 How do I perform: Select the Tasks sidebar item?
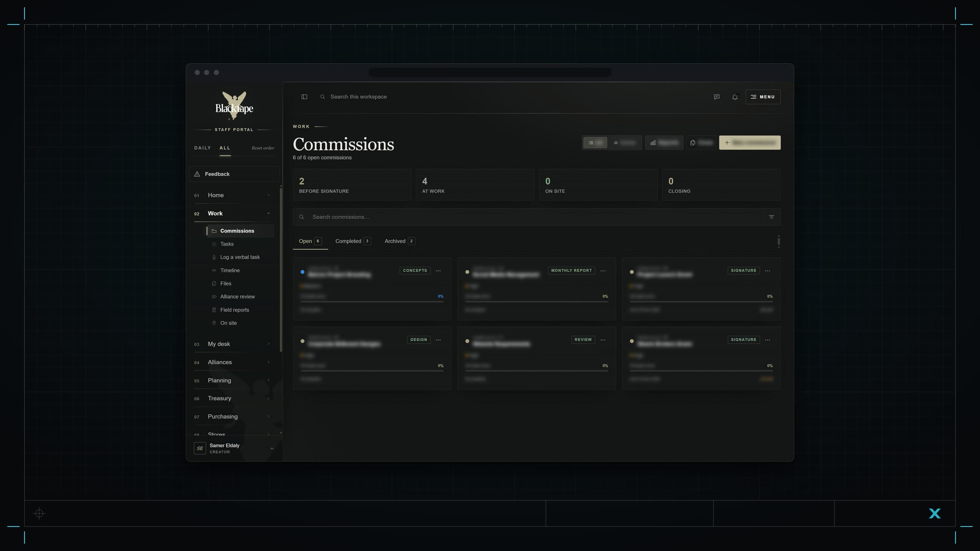240,244
